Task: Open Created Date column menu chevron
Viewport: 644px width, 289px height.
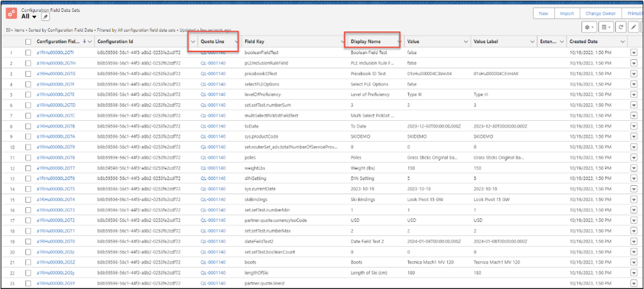Action: 623,42
